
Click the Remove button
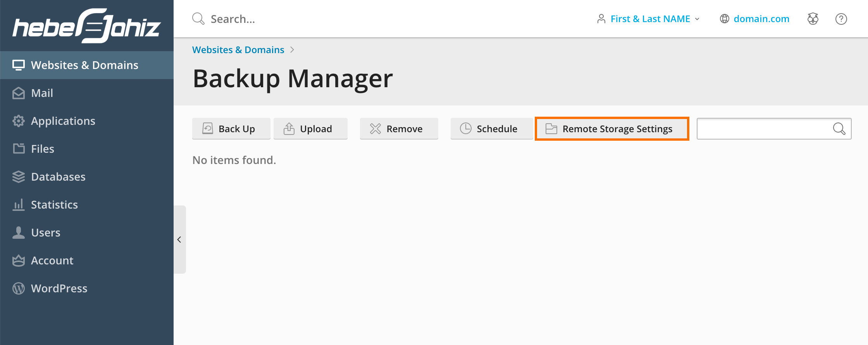(x=399, y=129)
